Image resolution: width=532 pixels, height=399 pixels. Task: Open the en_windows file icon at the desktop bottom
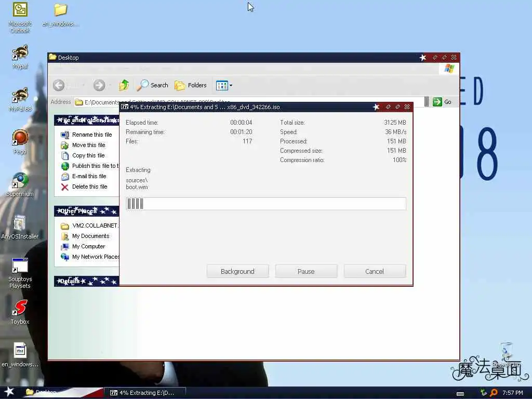[x=20, y=355]
